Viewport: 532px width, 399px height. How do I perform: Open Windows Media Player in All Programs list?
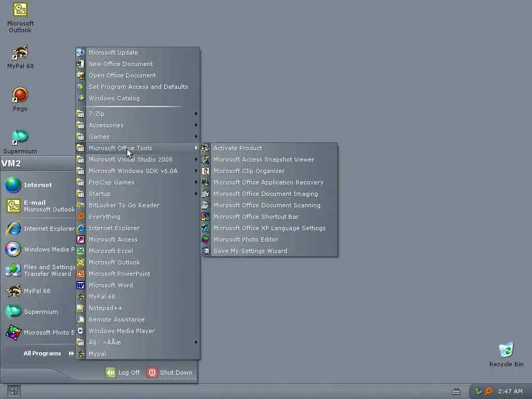(x=138, y=331)
